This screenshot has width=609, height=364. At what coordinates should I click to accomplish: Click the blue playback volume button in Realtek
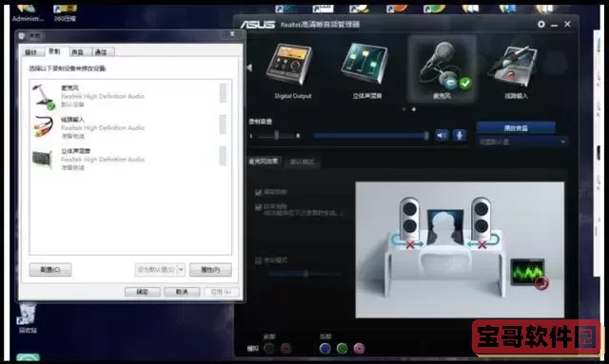pyautogui.click(x=516, y=127)
